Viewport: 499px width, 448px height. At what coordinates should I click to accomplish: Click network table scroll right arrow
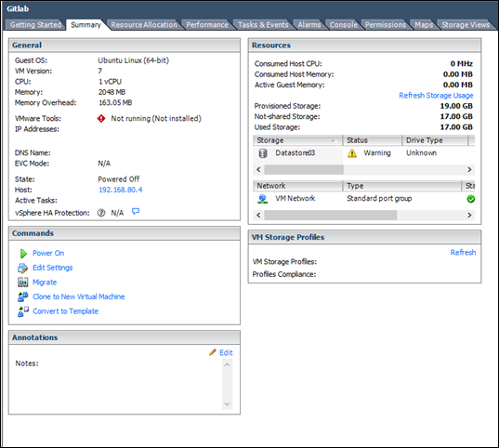click(469, 216)
